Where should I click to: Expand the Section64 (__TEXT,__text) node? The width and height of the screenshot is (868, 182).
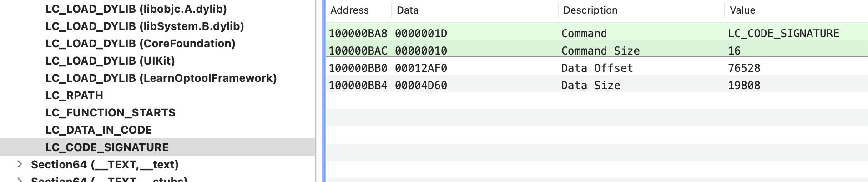click(x=20, y=164)
